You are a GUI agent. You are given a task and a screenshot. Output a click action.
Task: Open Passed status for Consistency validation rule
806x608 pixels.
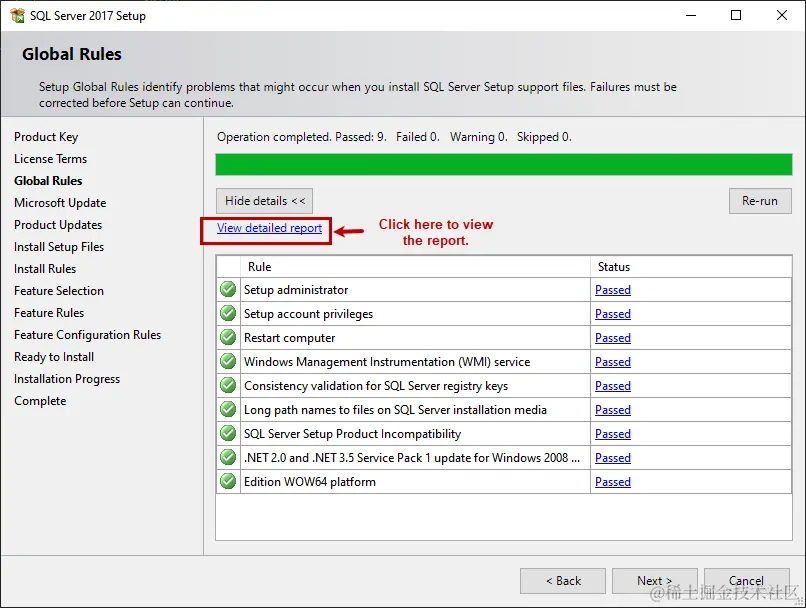pyautogui.click(x=613, y=386)
